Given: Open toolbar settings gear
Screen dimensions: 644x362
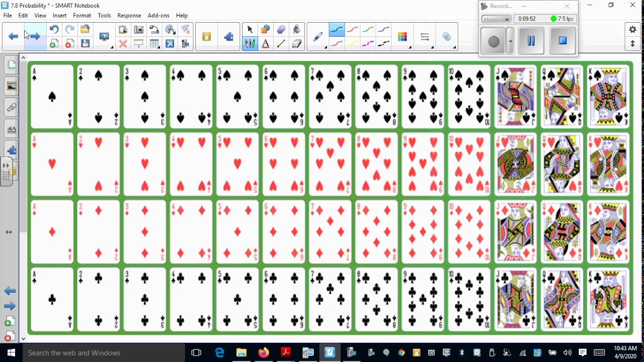Looking at the screenshot, I should pyautogui.click(x=632, y=29).
